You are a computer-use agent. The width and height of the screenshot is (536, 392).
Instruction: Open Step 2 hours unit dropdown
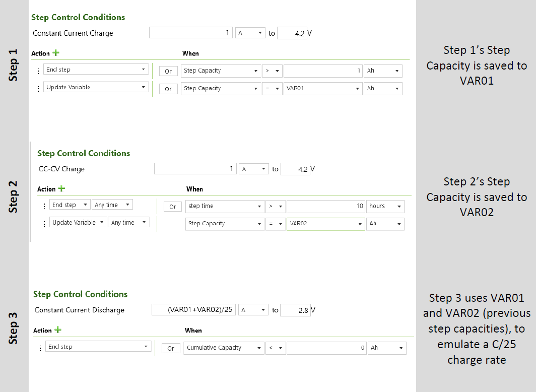click(385, 206)
